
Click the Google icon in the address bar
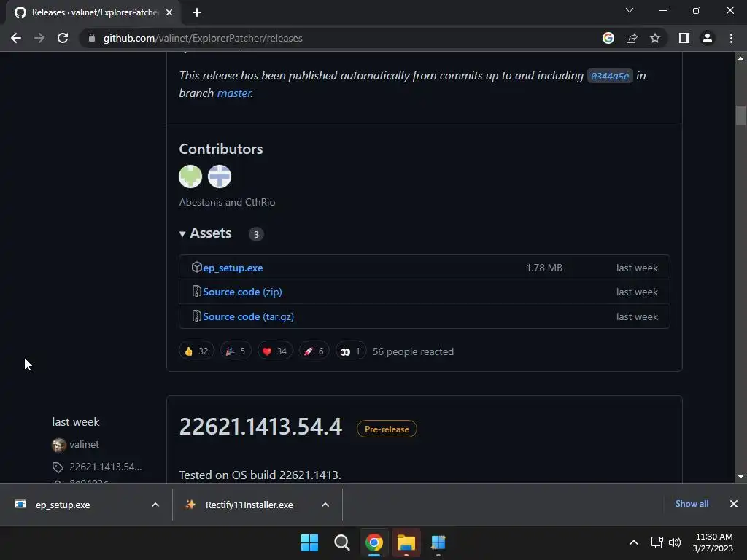608,38
